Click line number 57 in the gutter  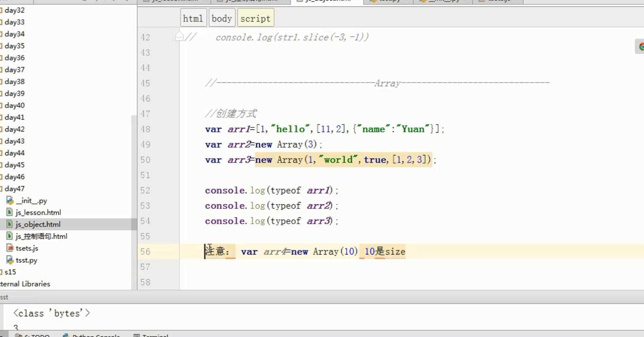(x=145, y=267)
